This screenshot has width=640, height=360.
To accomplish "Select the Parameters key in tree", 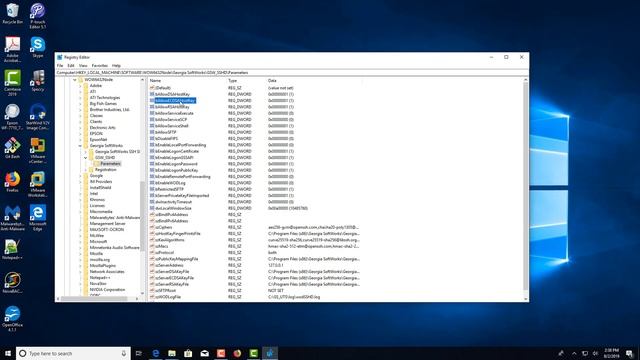I will coord(110,164).
